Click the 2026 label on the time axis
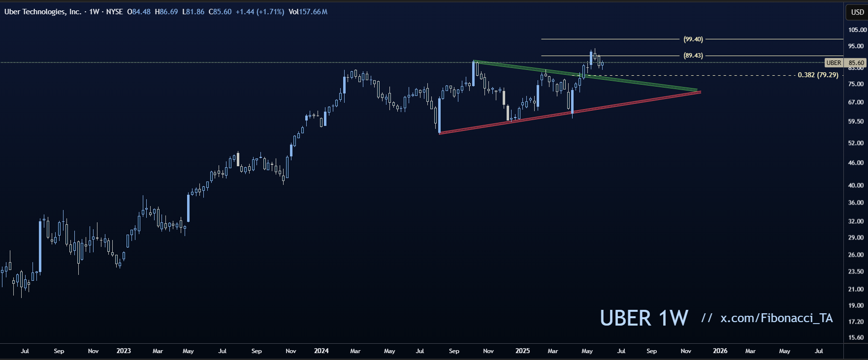This screenshot has height=360, width=868. [x=720, y=351]
